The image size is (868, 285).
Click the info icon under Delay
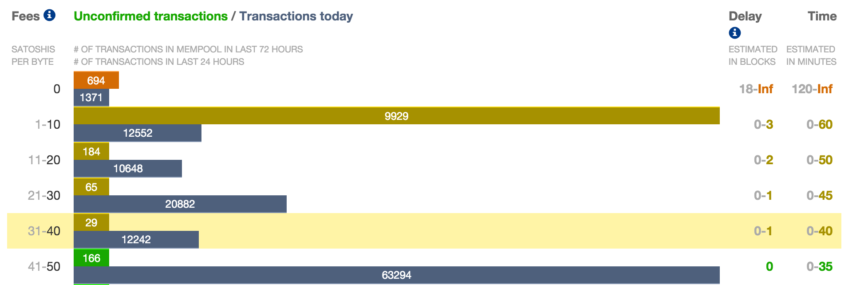pos(734,32)
